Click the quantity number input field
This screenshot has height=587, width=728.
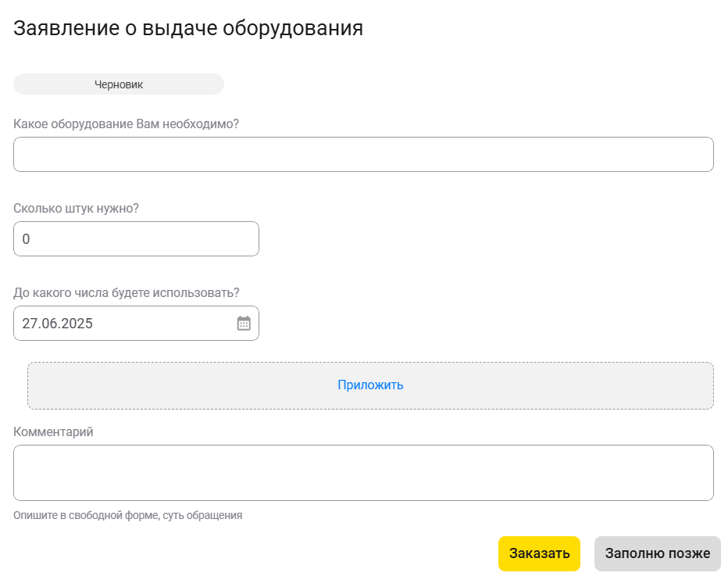coord(136,239)
